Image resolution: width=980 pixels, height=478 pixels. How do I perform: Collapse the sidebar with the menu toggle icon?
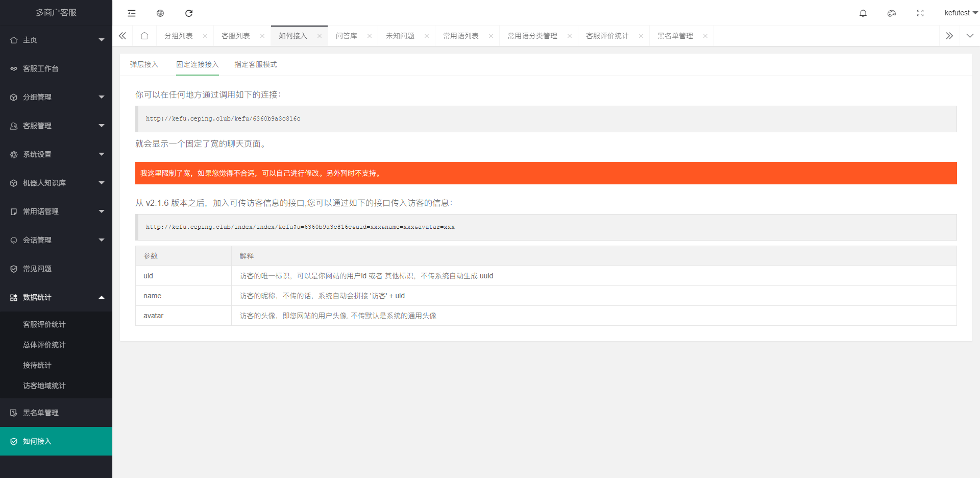(132, 13)
